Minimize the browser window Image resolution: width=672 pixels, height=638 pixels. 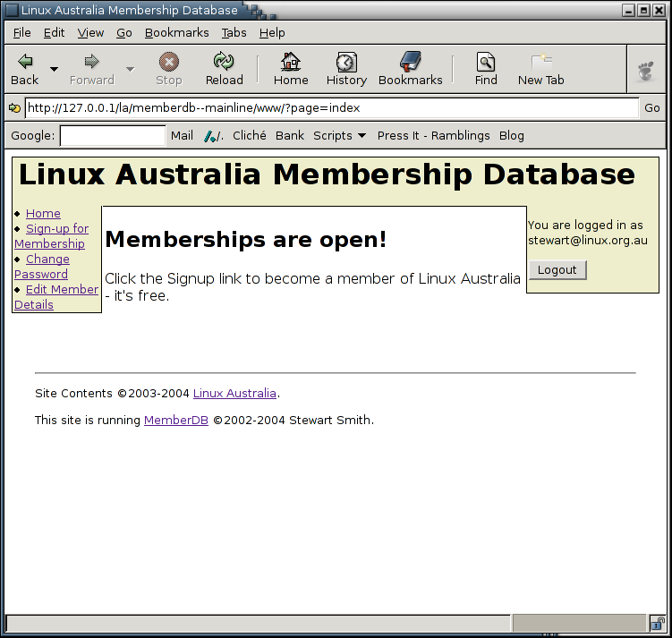(x=628, y=10)
